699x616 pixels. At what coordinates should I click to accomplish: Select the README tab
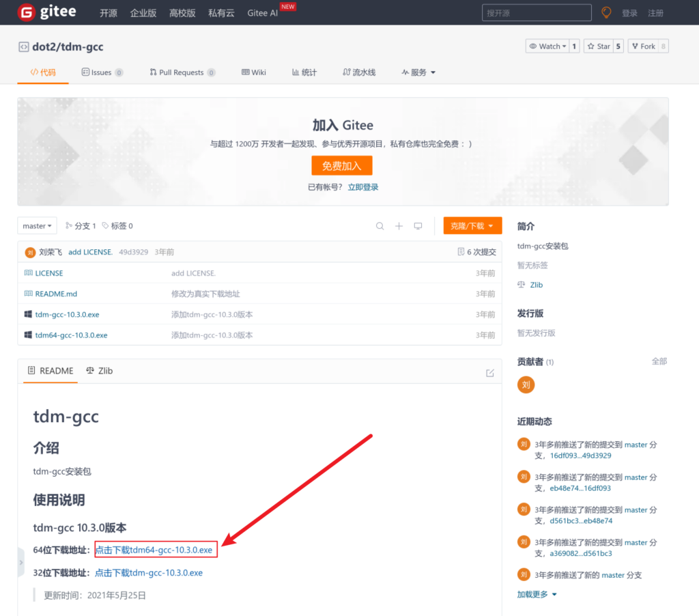pyautogui.click(x=51, y=371)
